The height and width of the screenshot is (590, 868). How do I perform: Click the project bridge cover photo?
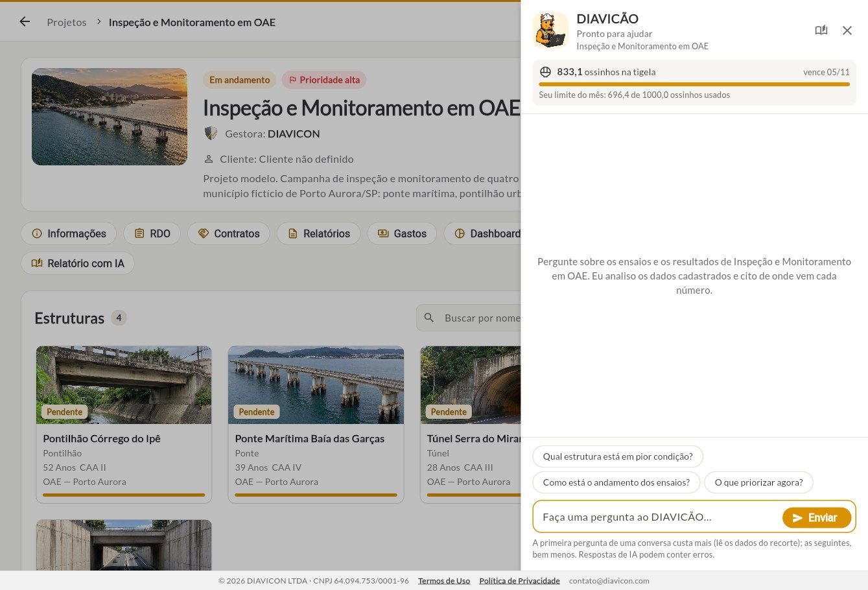(110, 117)
